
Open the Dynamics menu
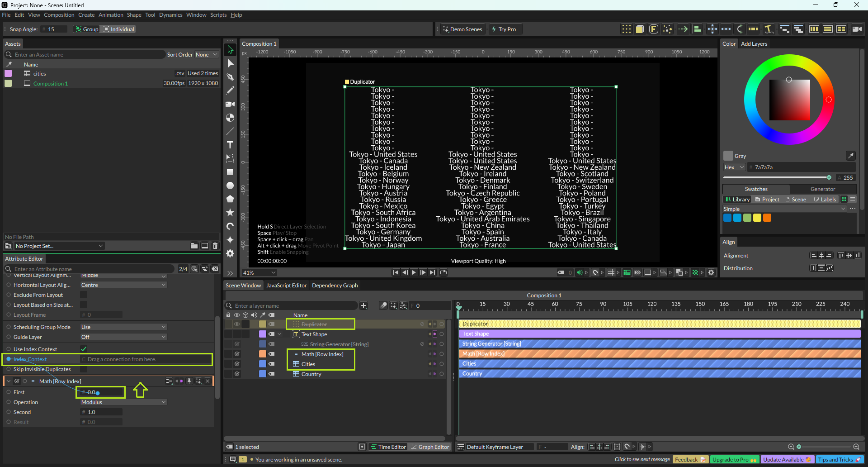coord(170,15)
